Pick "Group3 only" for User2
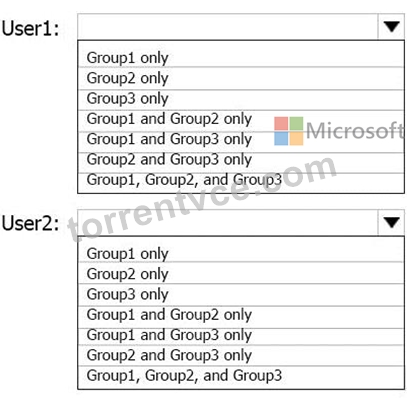 coord(241,294)
